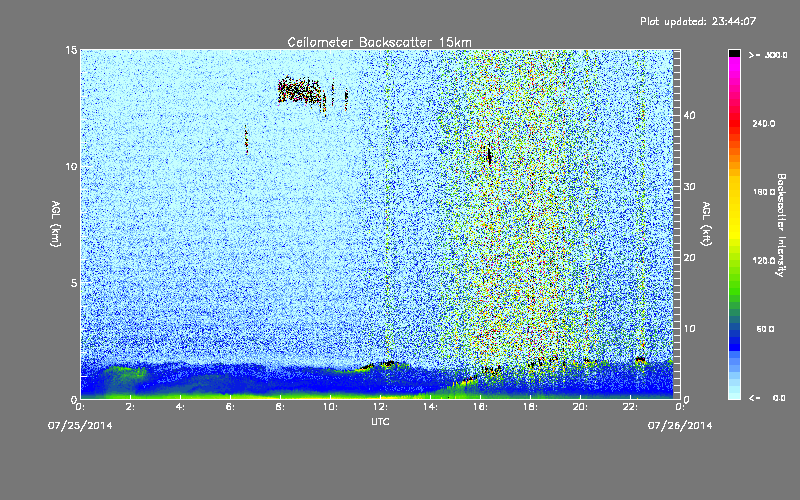Click the '15' tick on km axis
The height and width of the screenshot is (500, 800).
coord(70,50)
